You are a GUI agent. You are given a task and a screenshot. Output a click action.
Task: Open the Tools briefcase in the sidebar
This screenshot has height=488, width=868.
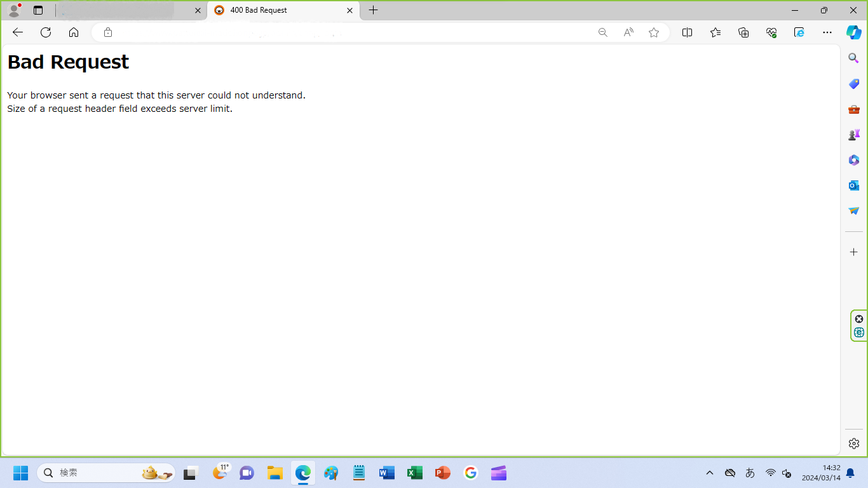[854, 109]
